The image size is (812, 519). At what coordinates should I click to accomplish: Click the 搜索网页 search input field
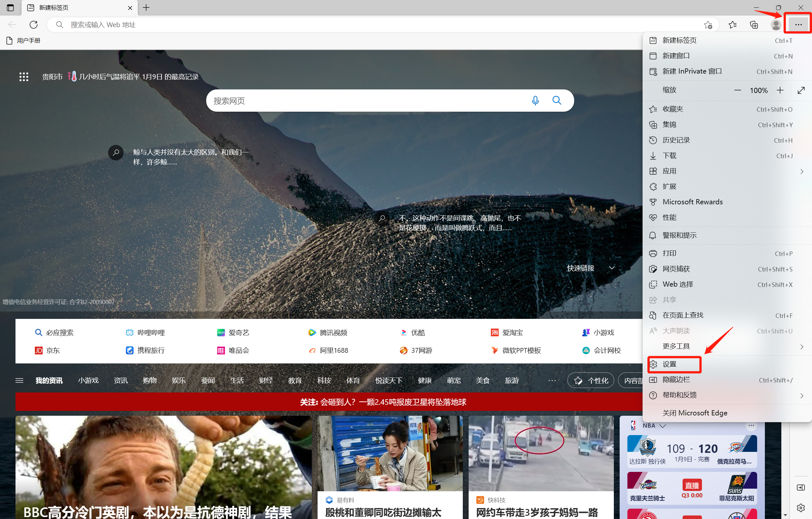368,100
